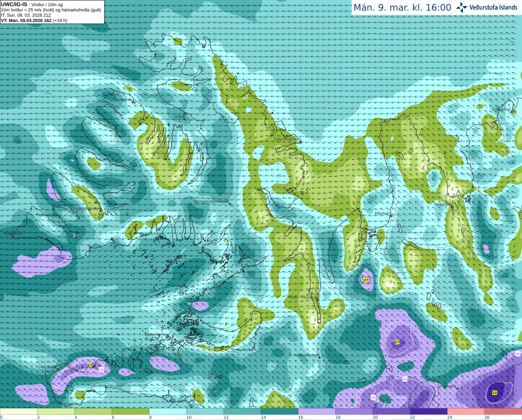Click the Blönduós station label
The height and width of the screenshot is (420, 522).
tap(382, 213)
